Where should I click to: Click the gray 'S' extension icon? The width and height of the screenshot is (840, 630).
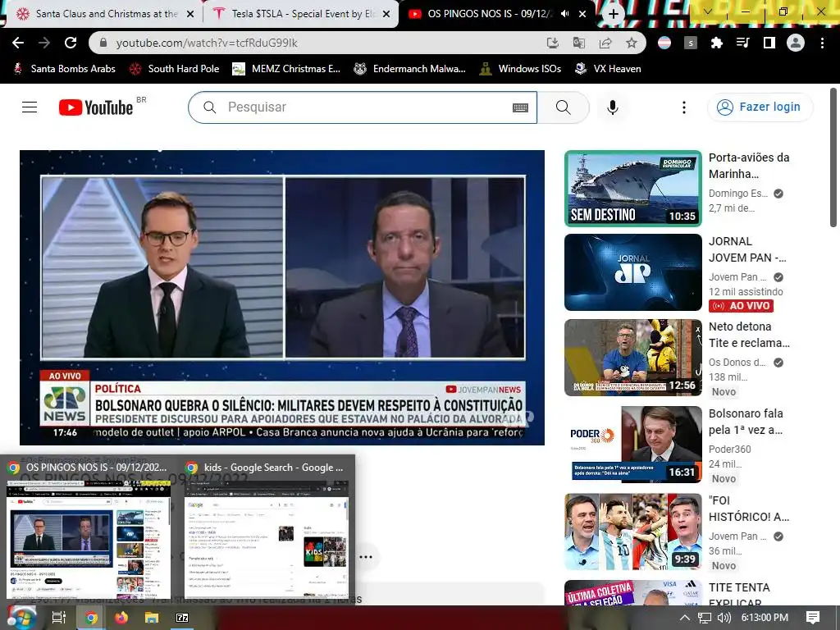pyautogui.click(x=691, y=43)
